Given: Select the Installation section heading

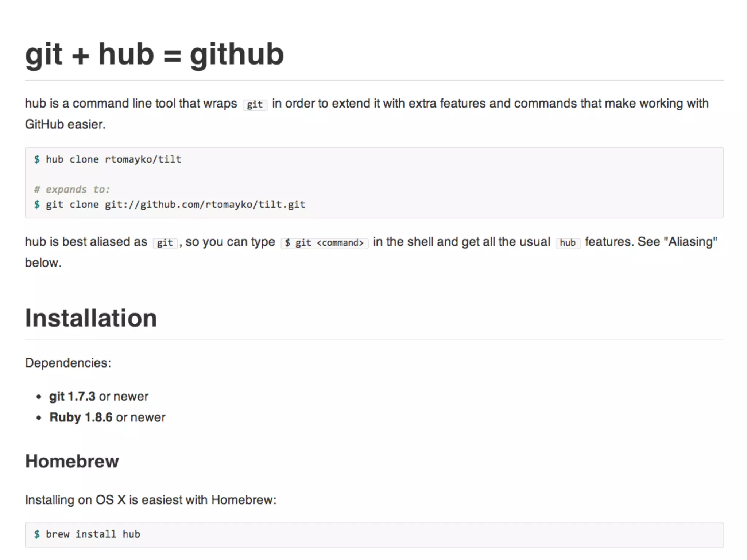Looking at the screenshot, I should tap(91, 318).
